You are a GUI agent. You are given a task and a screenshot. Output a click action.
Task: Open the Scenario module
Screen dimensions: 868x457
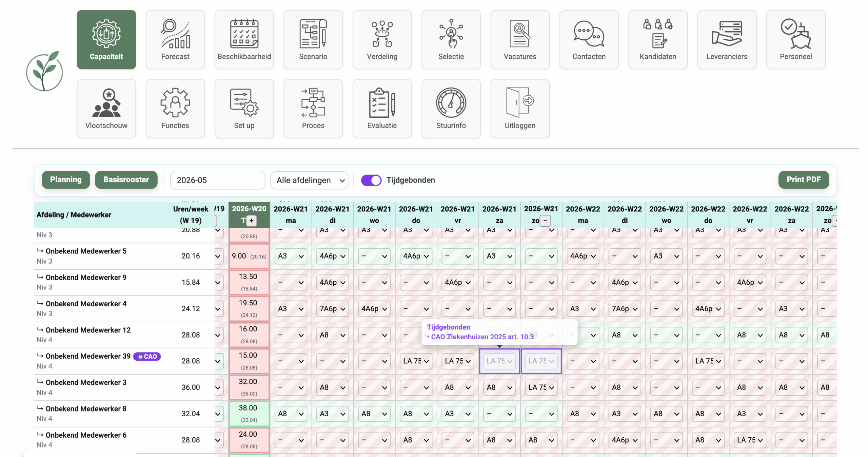(x=313, y=40)
